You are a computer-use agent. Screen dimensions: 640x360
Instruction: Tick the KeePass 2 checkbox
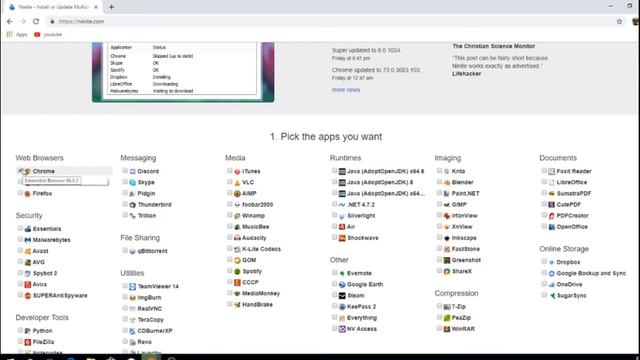(335, 306)
